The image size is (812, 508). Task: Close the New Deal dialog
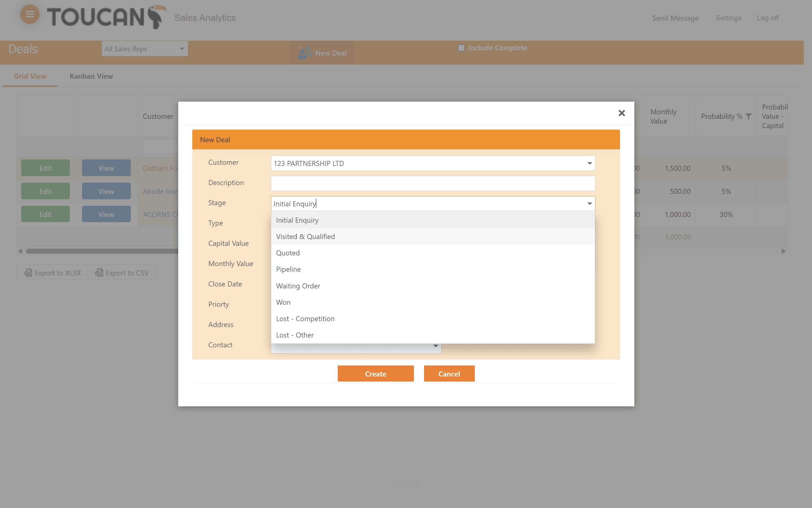point(621,113)
